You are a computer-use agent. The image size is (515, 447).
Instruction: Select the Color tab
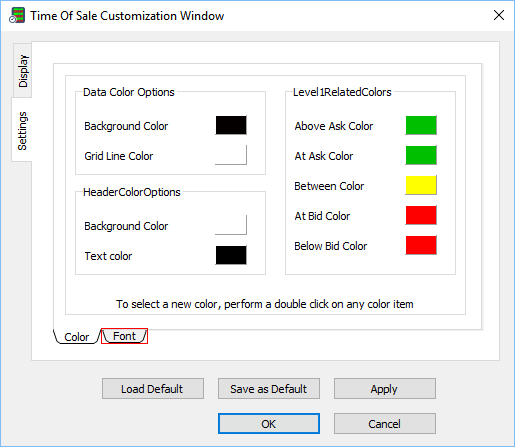click(x=77, y=337)
